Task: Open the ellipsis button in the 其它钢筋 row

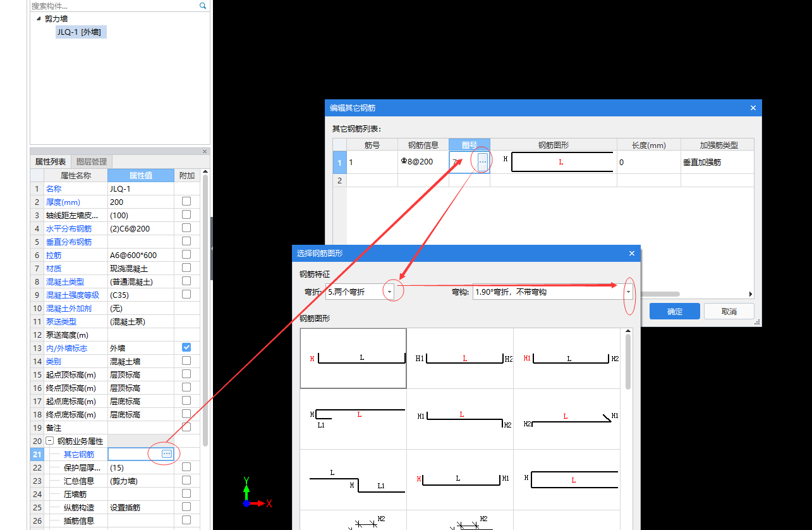Action: tap(166, 454)
